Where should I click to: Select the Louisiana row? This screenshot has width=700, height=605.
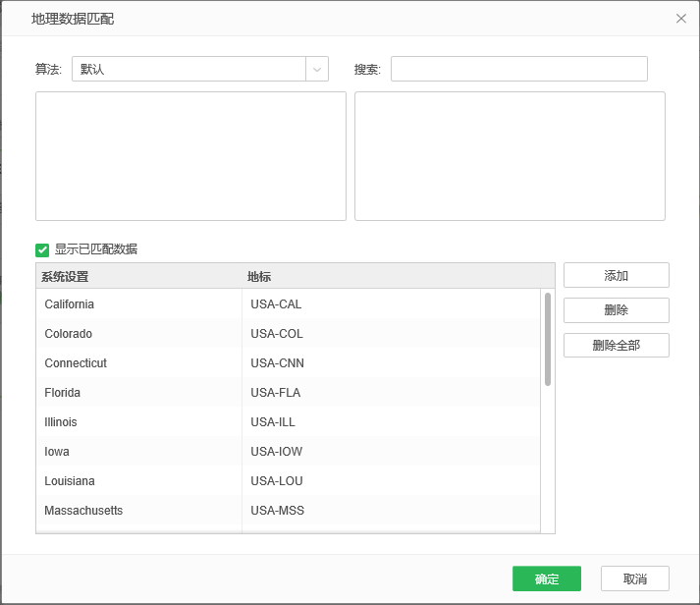tap(288, 481)
